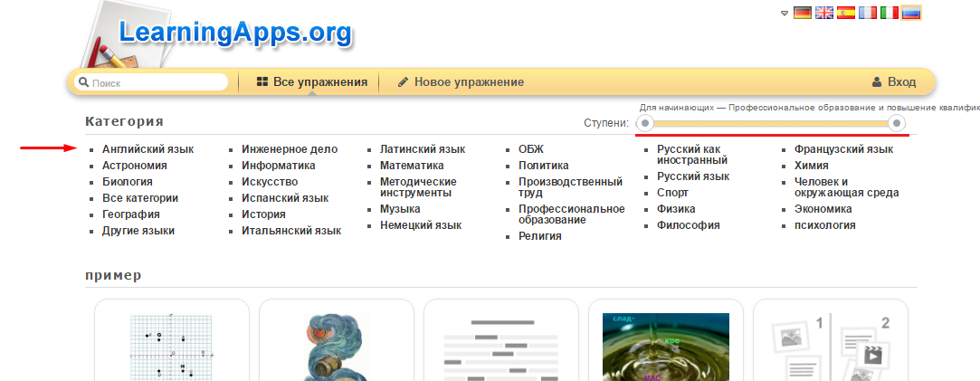Screen dimensions: 980x381
Task: Open the Новое упражнение tab
Action: (x=461, y=82)
